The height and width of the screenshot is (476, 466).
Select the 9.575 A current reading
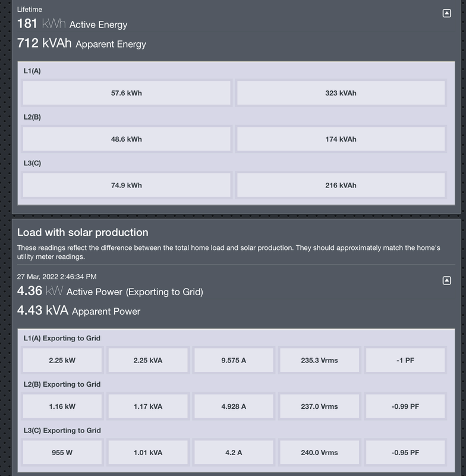pyautogui.click(x=234, y=361)
